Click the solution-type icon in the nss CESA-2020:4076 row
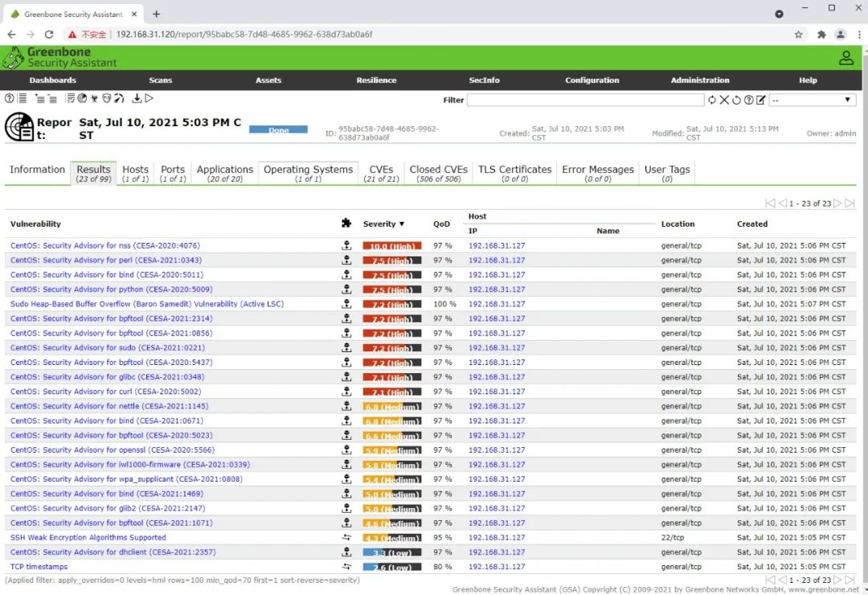868x595 pixels. (x=346, y=245)
